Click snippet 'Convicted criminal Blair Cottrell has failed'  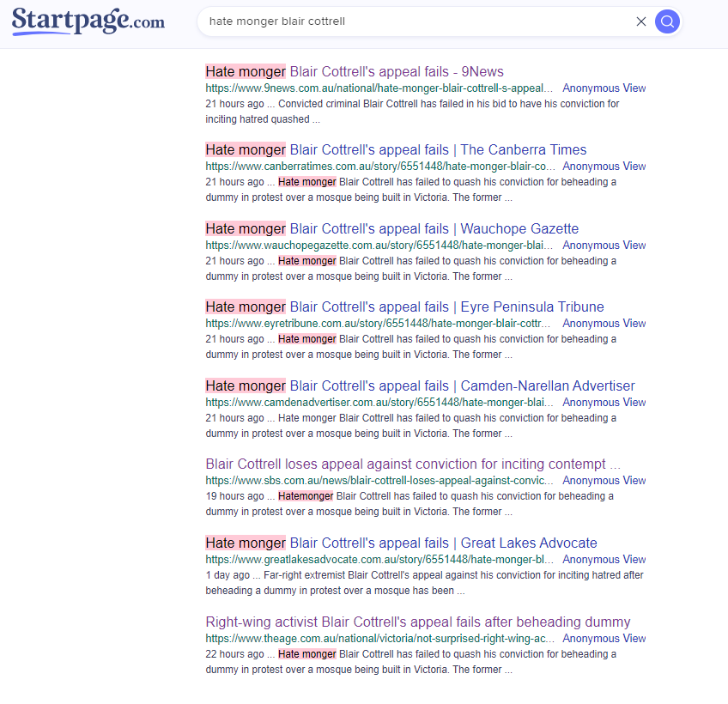(412, 111)
